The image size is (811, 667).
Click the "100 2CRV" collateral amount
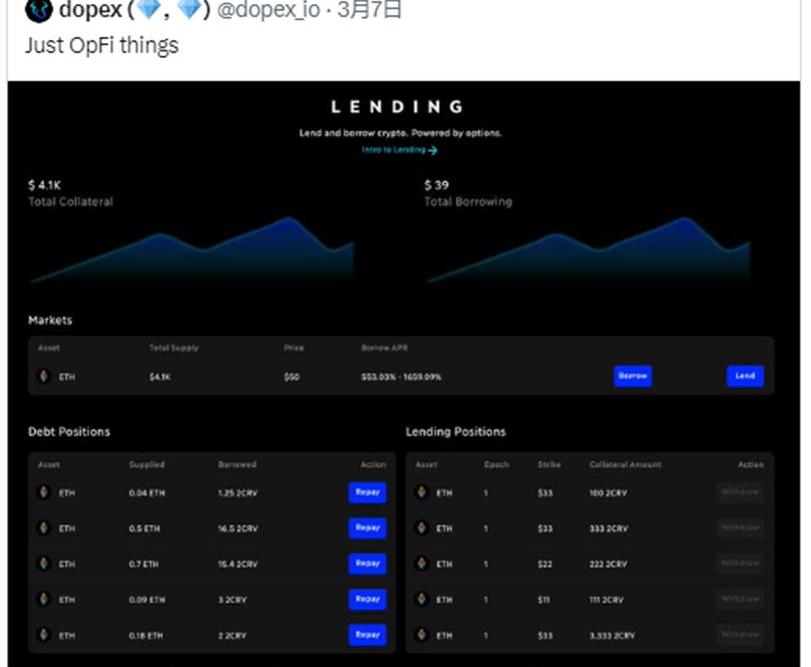(608, 493)
